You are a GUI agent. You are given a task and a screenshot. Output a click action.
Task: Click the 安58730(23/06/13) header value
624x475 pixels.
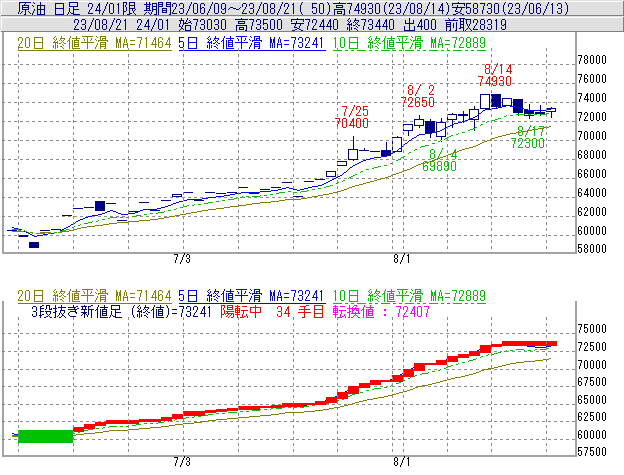point(511,8)
